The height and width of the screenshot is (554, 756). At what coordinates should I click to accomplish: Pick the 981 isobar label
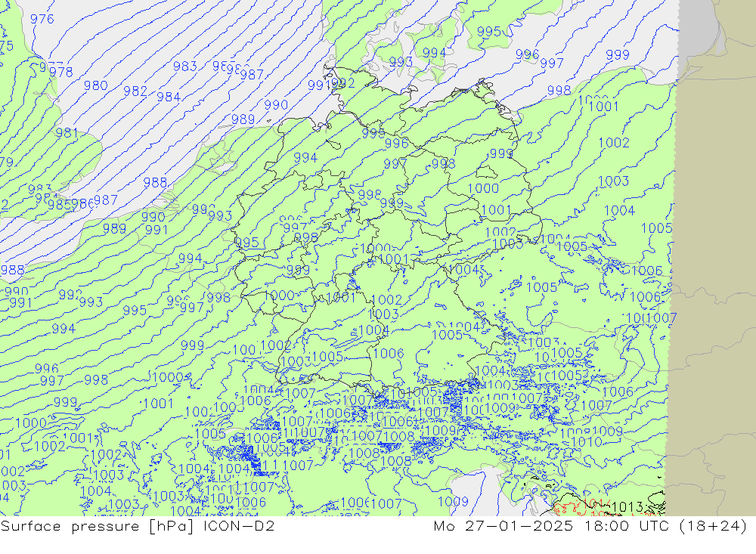coord(67,132)
